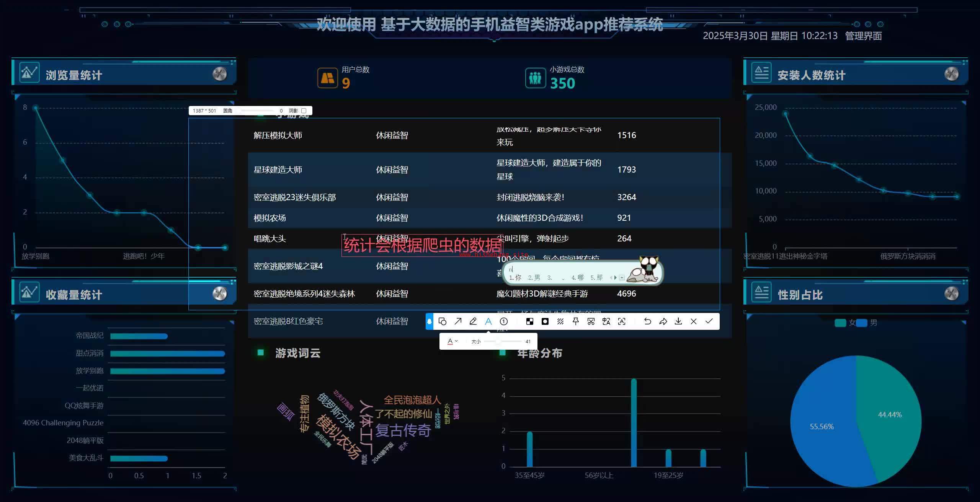The width and height of the screenshot is (980, 502).
Task: Open the 管理界面 link
Action: click(x=863, y=36)
